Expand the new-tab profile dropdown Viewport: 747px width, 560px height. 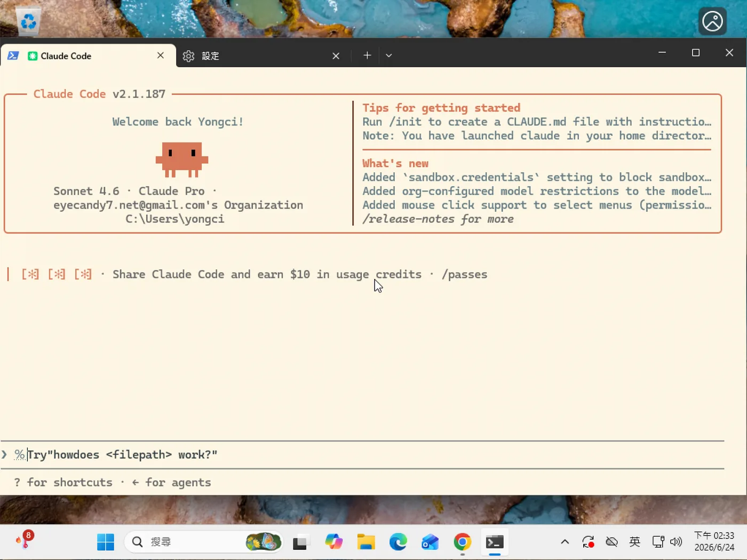tap(389, 55)
